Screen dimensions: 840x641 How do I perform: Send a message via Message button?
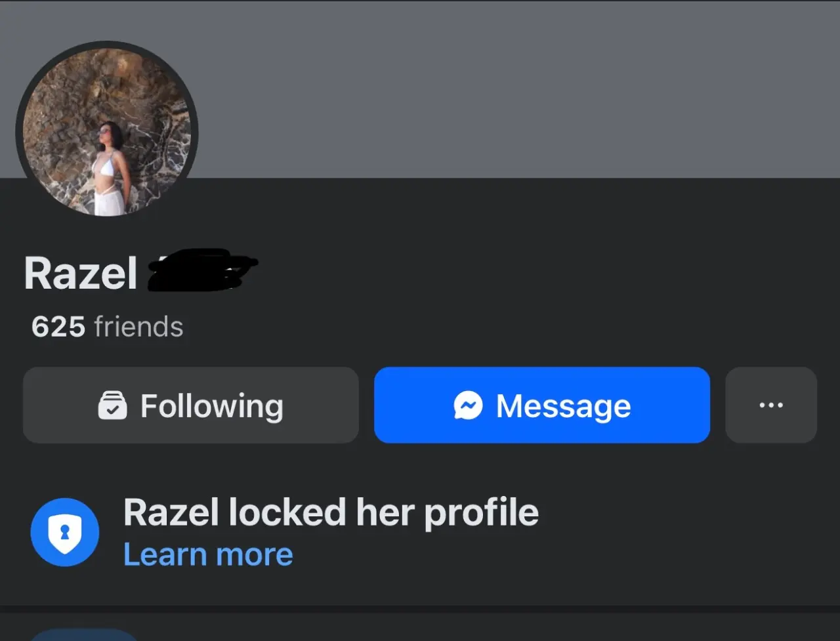[542, 405]
